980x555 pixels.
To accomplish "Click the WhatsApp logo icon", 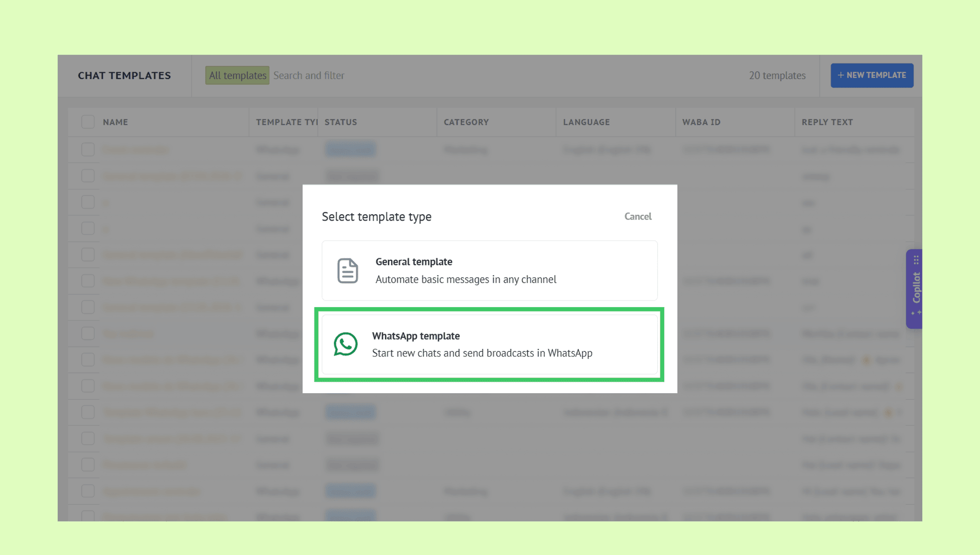I will 345,344.
